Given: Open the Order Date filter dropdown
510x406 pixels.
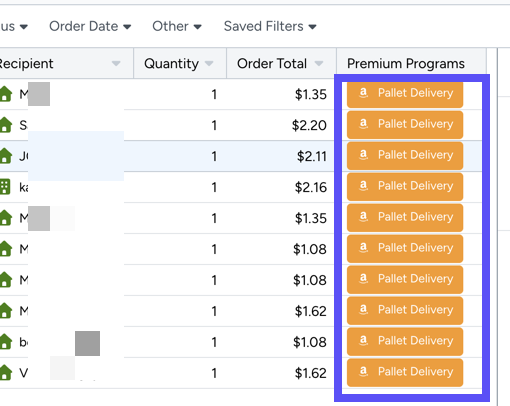Looking at the screenshot, I should point(90,26).
